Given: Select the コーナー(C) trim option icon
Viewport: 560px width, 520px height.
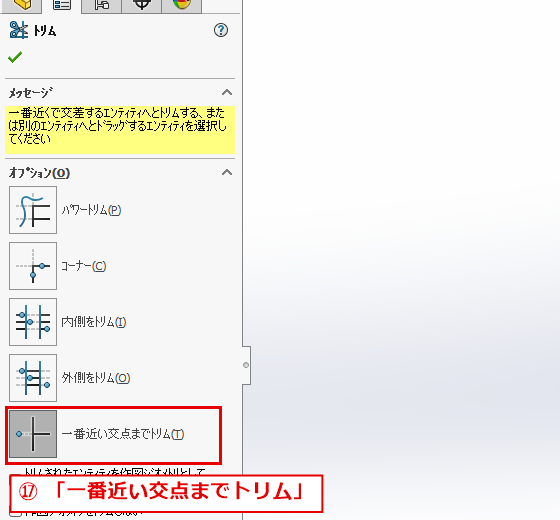Looking at the screenshot, I should (x=33, y=266).
